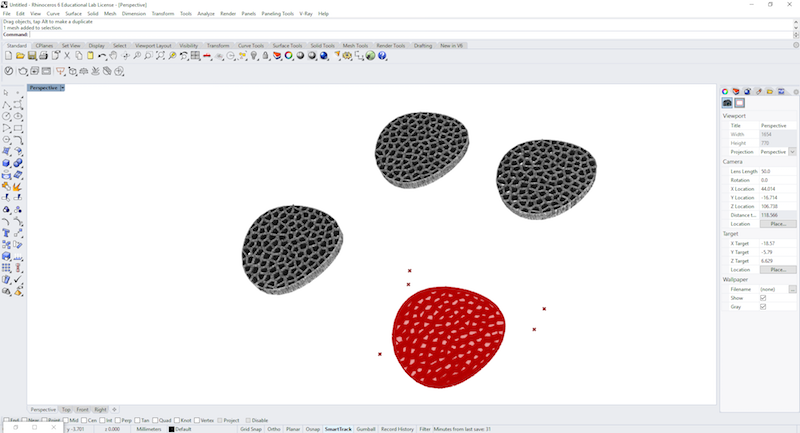Image resolution: width=800 pixels, height=433 pixels.
Task: Toggle SmartTrack in status bar
Action: 338,429
